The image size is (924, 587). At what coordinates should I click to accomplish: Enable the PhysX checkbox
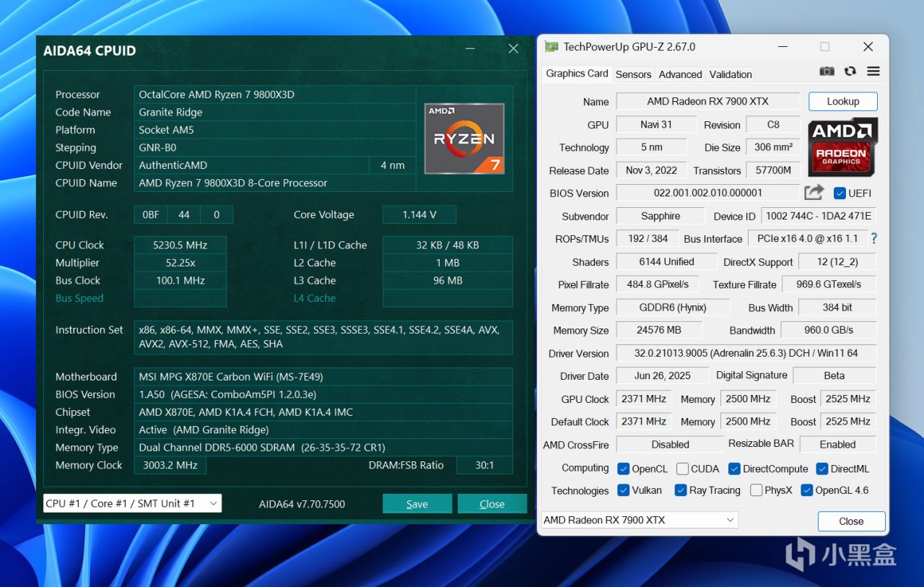click(x=756, y=490)
